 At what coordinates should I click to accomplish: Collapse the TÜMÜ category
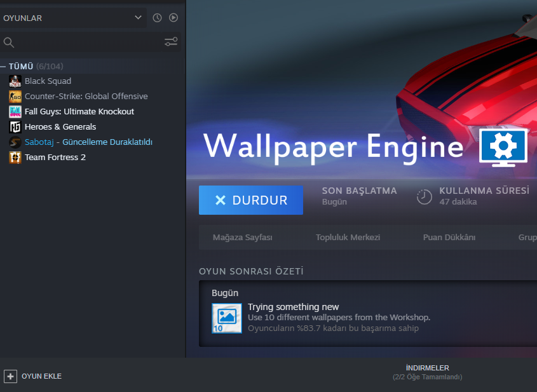[x=3, y=67]
